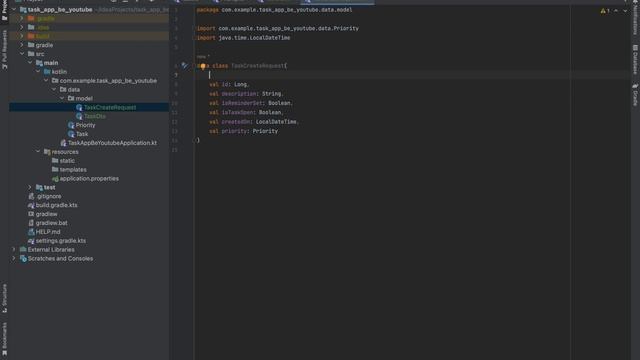The image size is (640, 360).
Task: Click the 'val createdOn: LocalDateTime' line
Action: [x=254, y=122]
